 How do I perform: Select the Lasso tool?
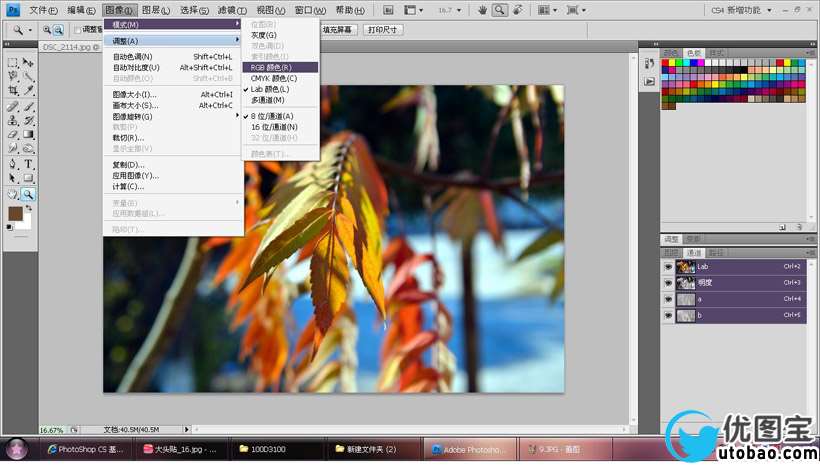13,76
